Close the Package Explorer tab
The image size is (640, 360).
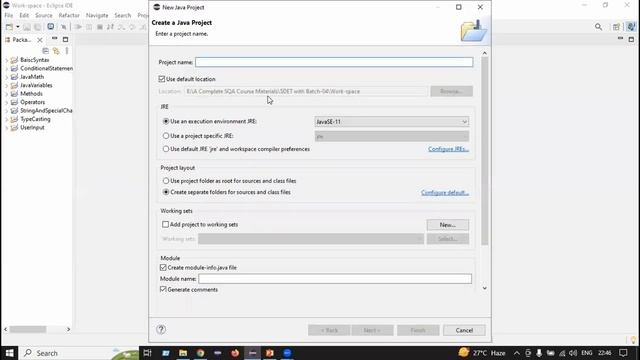click(40, 40)
